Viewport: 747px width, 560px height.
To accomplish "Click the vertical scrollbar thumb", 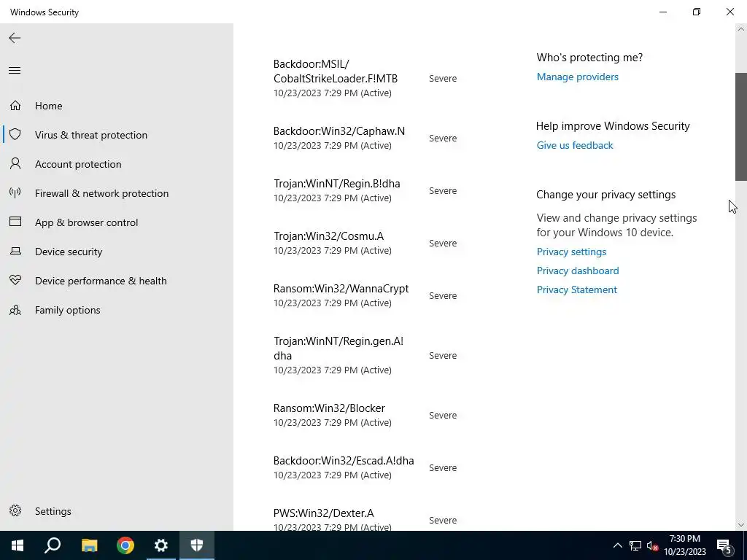I will 741,127.
